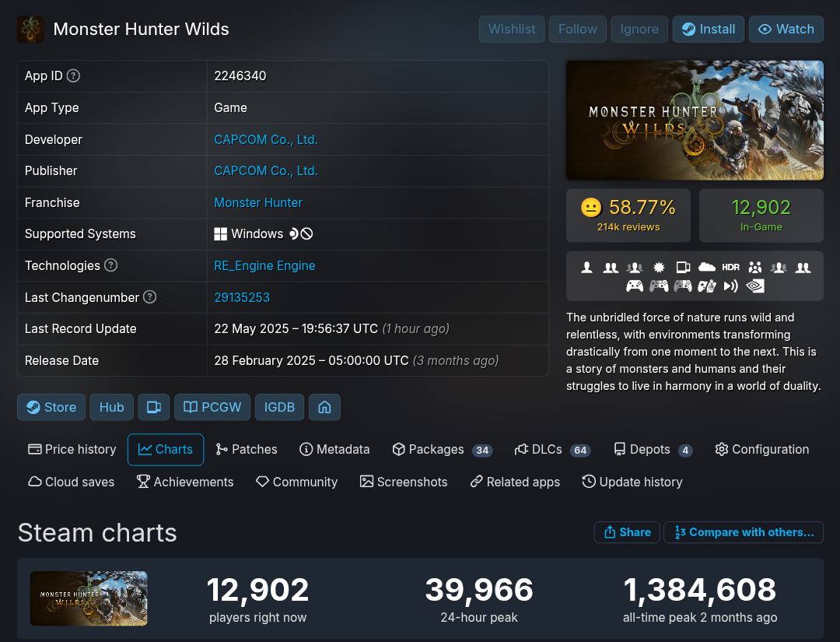Open changenumber 29135253 link
The image size is (840, 642).
(x=242, y=297)
